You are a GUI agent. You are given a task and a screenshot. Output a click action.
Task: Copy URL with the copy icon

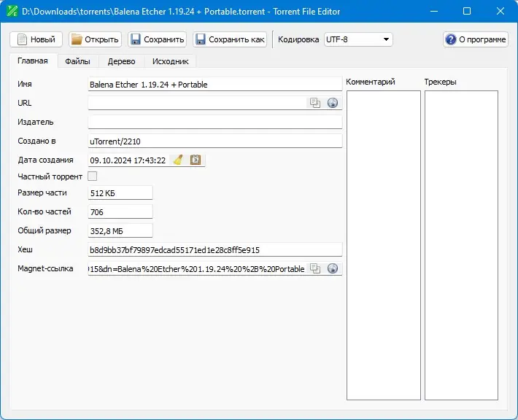point(315,103)
